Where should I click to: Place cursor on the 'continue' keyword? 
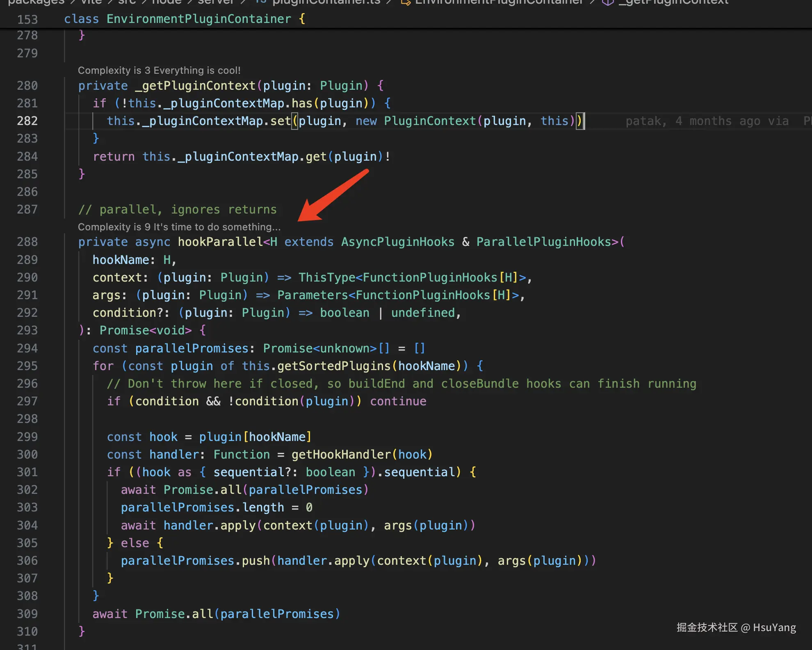point(398,401)
